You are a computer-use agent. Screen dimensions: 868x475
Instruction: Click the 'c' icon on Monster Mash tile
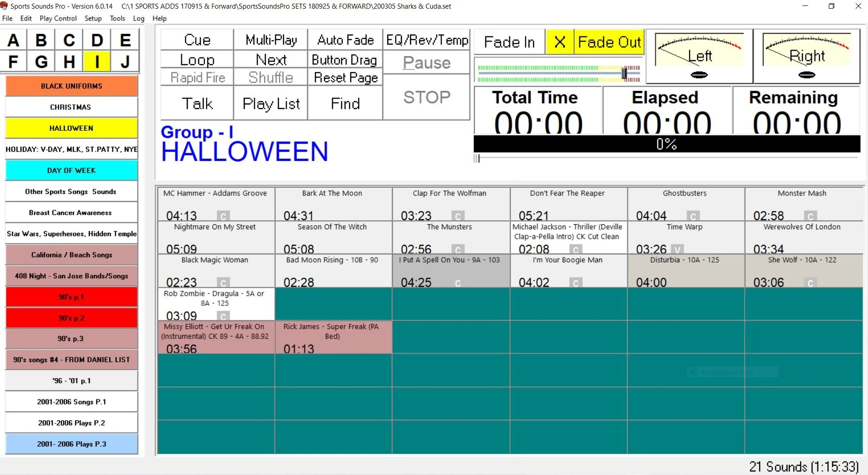[811, 216]
